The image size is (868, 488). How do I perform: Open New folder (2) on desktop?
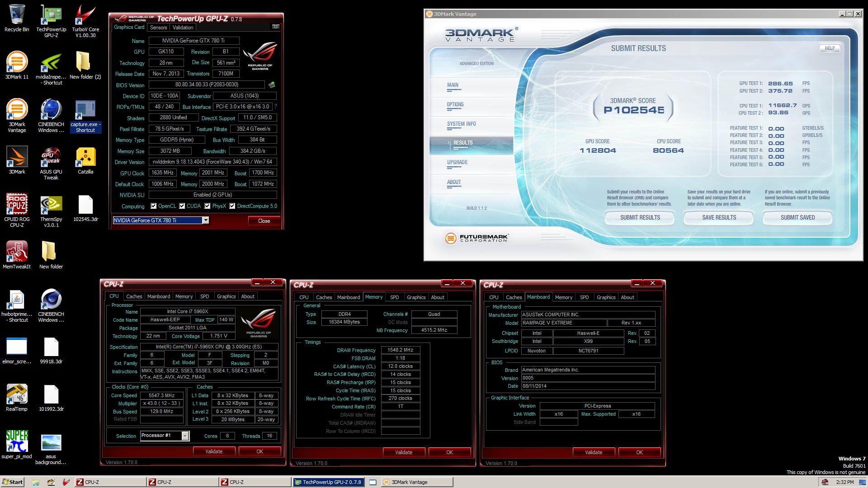coord(85,66)
